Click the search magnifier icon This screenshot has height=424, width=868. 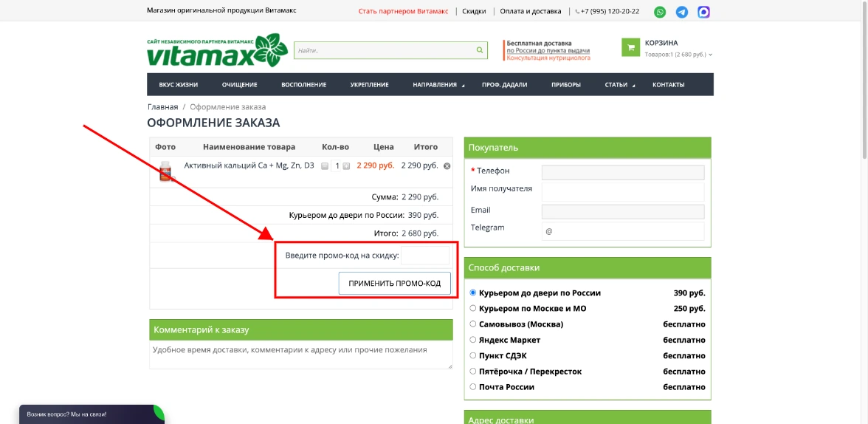tap(479, 50)
